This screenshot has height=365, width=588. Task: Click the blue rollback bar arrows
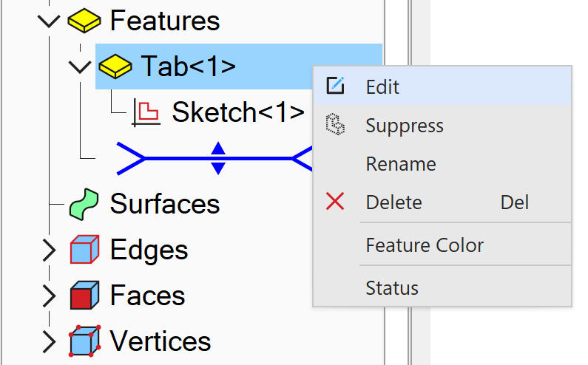[218, 158]
